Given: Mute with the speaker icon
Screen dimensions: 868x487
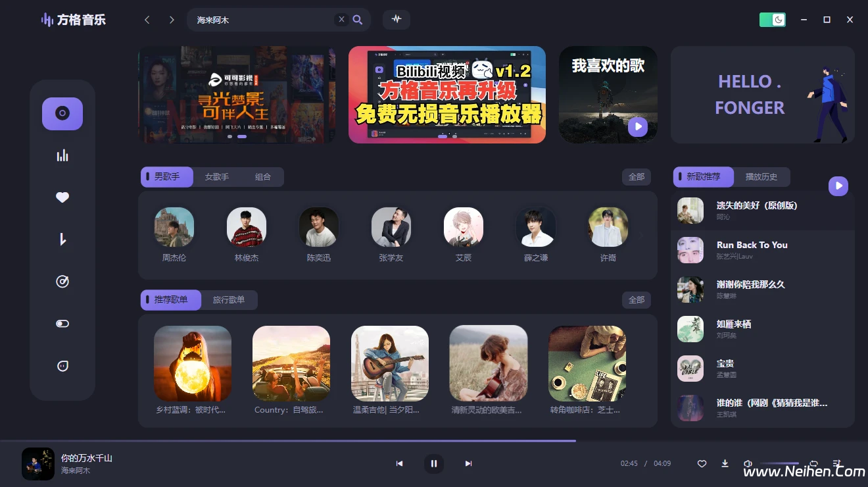Looking at the screenshot, I should [x=748, y=463].
